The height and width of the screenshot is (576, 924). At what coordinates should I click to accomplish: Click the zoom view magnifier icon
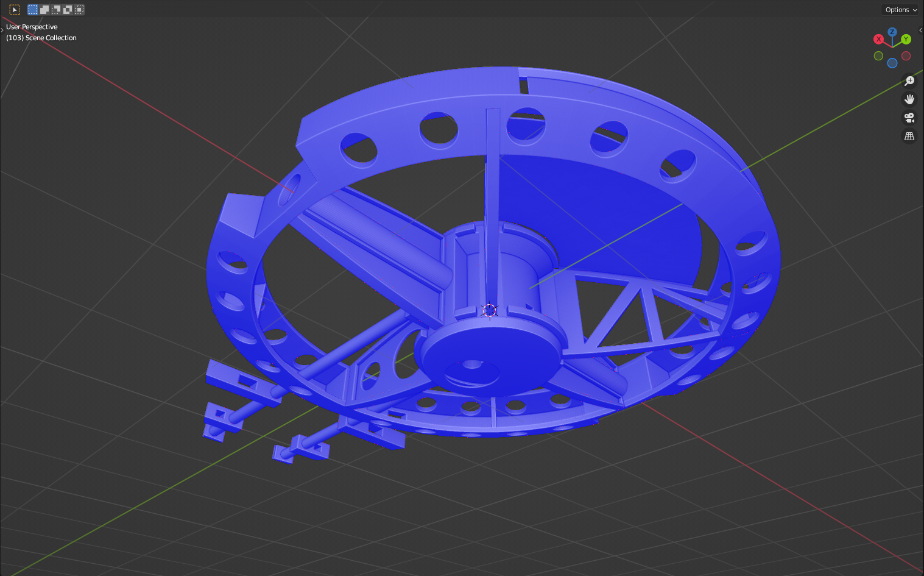pyautogui.click(x=909, y=81)
